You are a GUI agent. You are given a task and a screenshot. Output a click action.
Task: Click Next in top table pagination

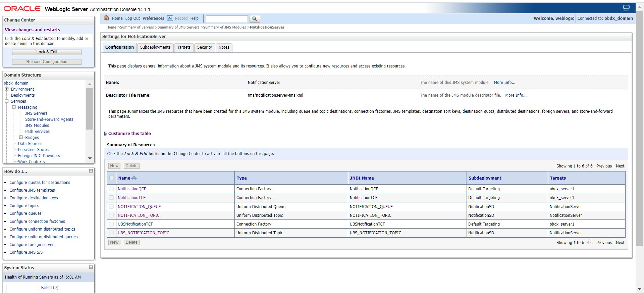click(x=620, y=166)
